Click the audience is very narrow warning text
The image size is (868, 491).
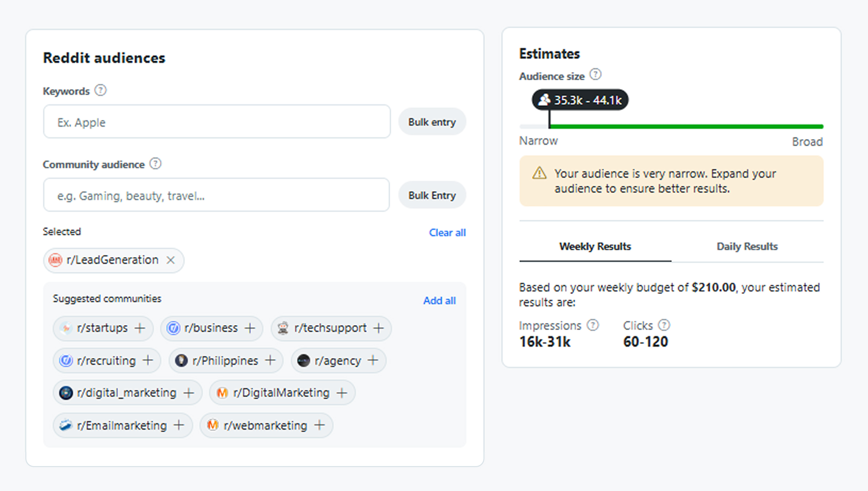(x=665, y=181)
